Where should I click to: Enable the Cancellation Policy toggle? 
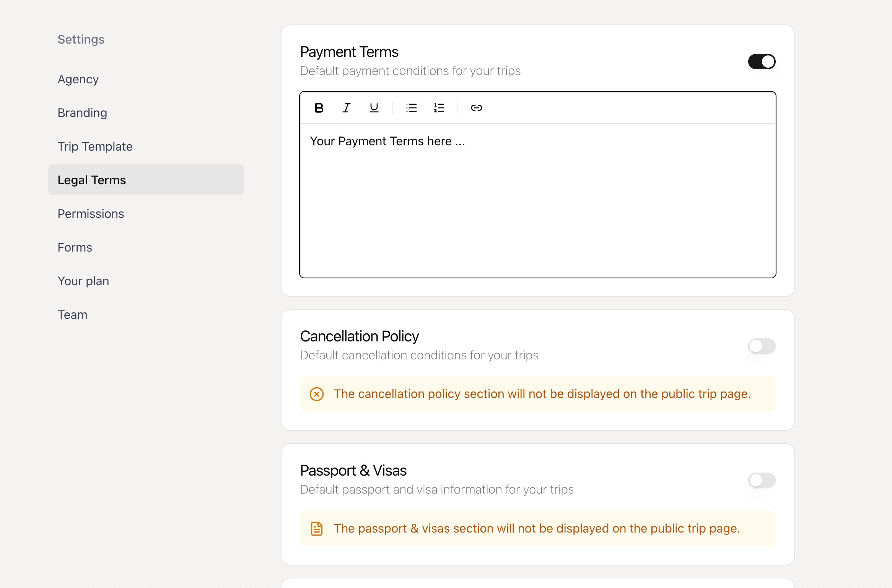tap(762, 346)
